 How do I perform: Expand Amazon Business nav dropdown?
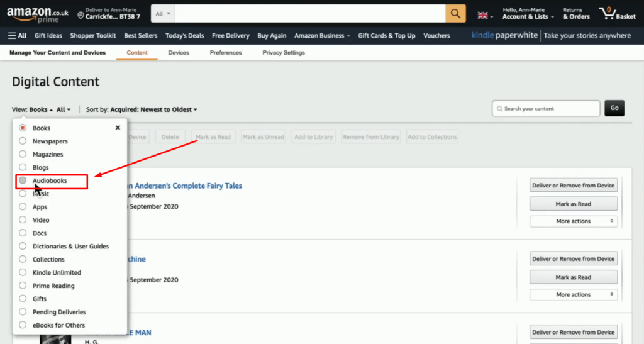pos(322,36)
